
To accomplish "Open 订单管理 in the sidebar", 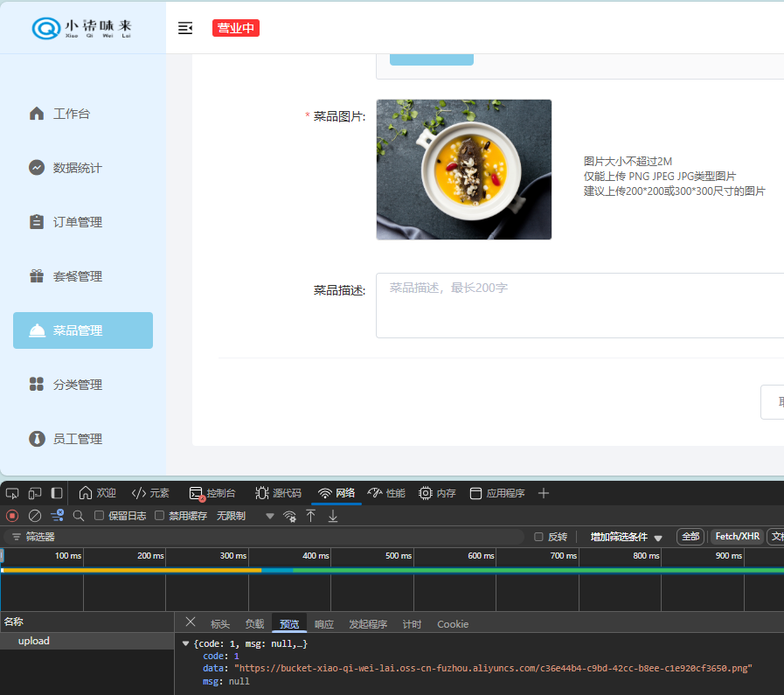I will click(x=77, y=222).
